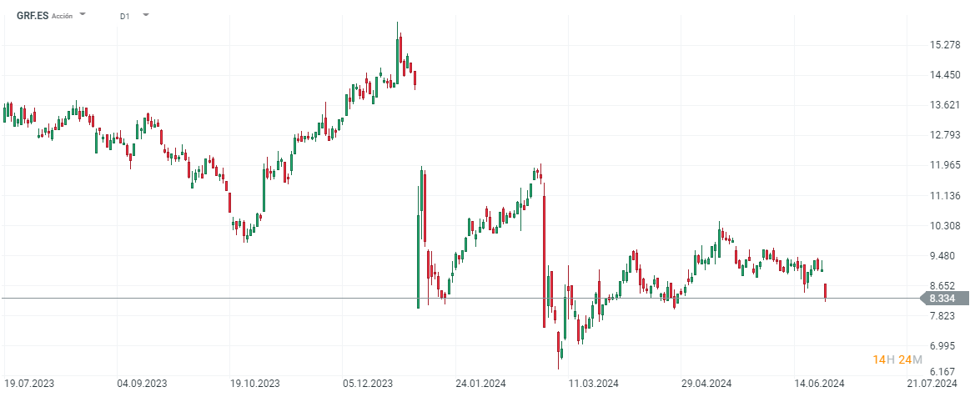Click the 14H 24M candle countdown timer
Screen dimensions: 980x397
pos(897,359)
